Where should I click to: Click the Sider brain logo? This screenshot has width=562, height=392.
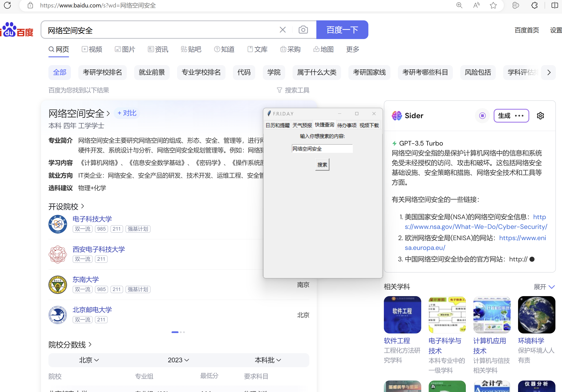tap(397, 116)
